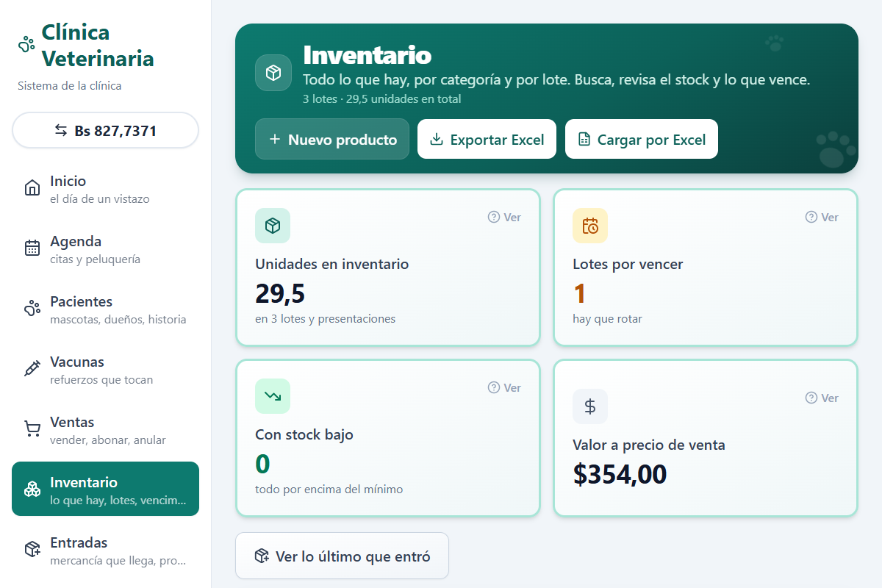Open Ver help on Unidades en inventario card
Image resolution: width=882 pixels, height=588 pixels.
(x=504, y=217)
